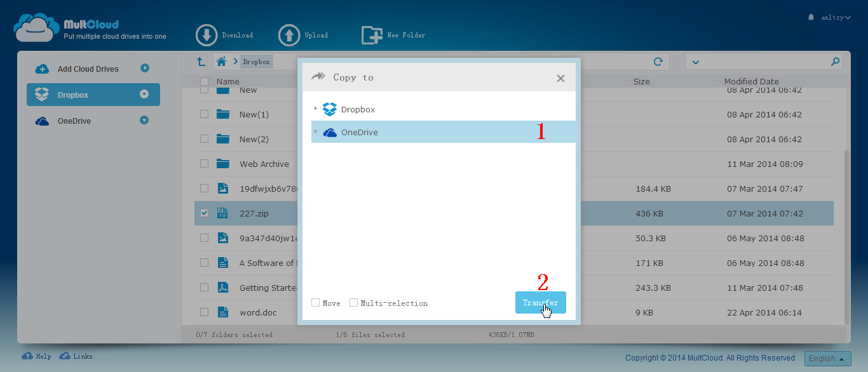Viewport: 868px width, 372px height.
Task: Close the Copy to dialog
Action: click(560, 78)
